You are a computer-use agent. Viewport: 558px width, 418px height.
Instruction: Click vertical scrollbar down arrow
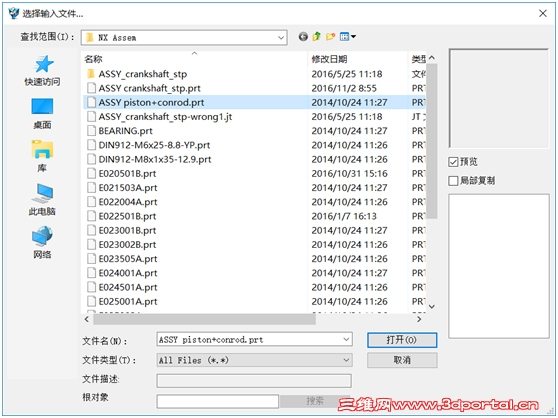tap(432, 306)
